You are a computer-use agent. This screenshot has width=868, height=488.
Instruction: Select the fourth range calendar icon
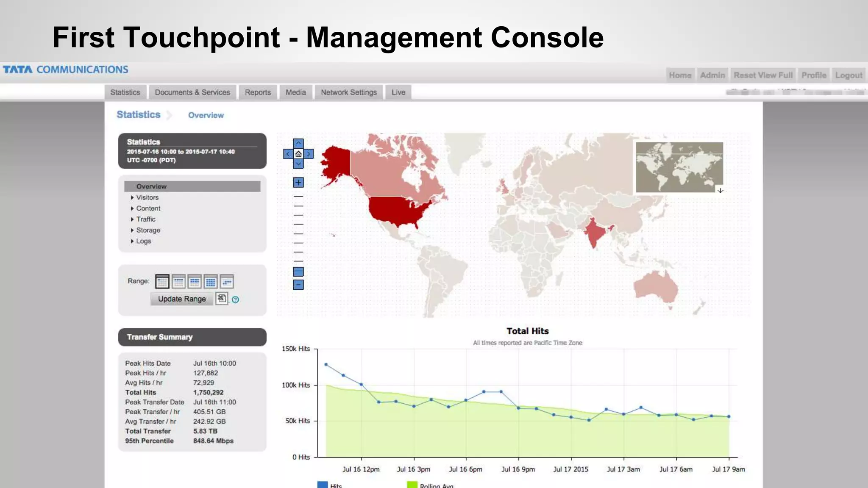211,281
